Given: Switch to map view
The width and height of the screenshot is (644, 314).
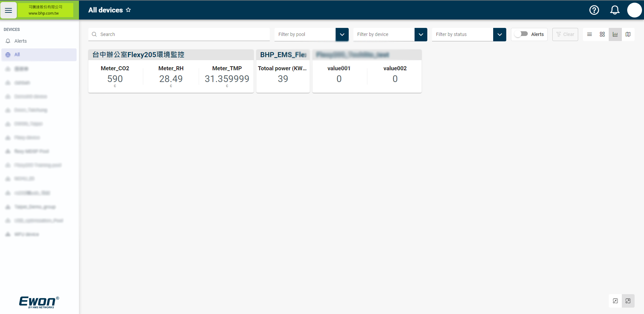Looking at the screenshot, I should click(x=628, y=34).
